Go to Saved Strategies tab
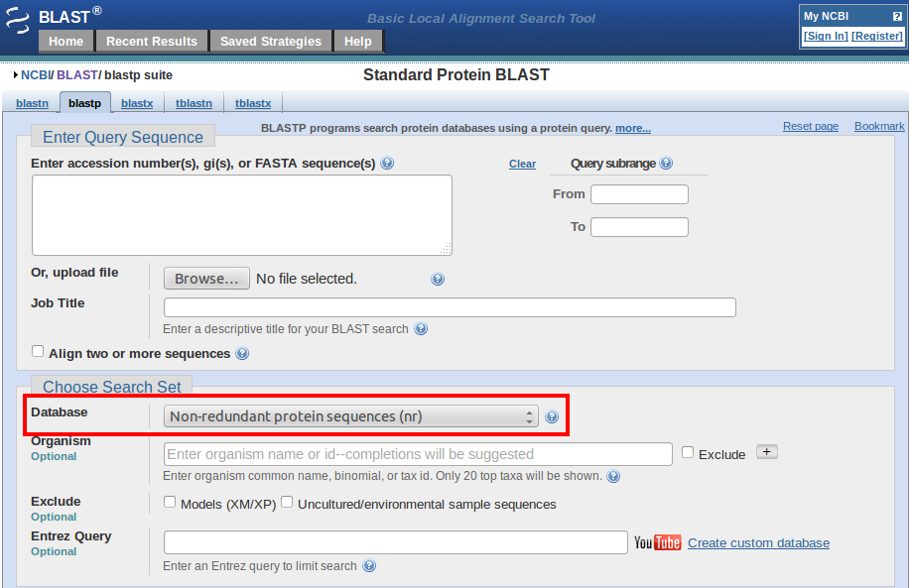909x588 pixels. point(270,41)
